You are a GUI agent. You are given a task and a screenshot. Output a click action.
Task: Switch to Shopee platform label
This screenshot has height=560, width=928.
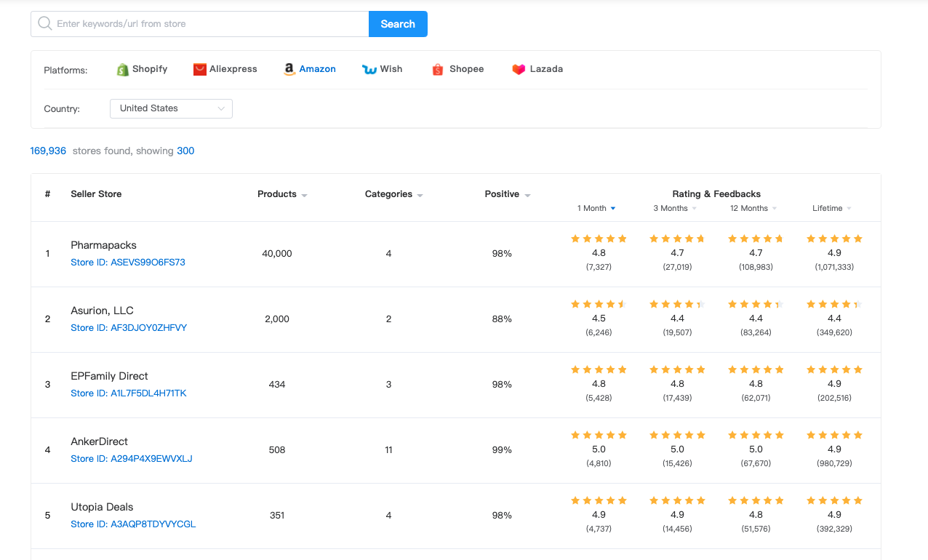coord(466,69)
